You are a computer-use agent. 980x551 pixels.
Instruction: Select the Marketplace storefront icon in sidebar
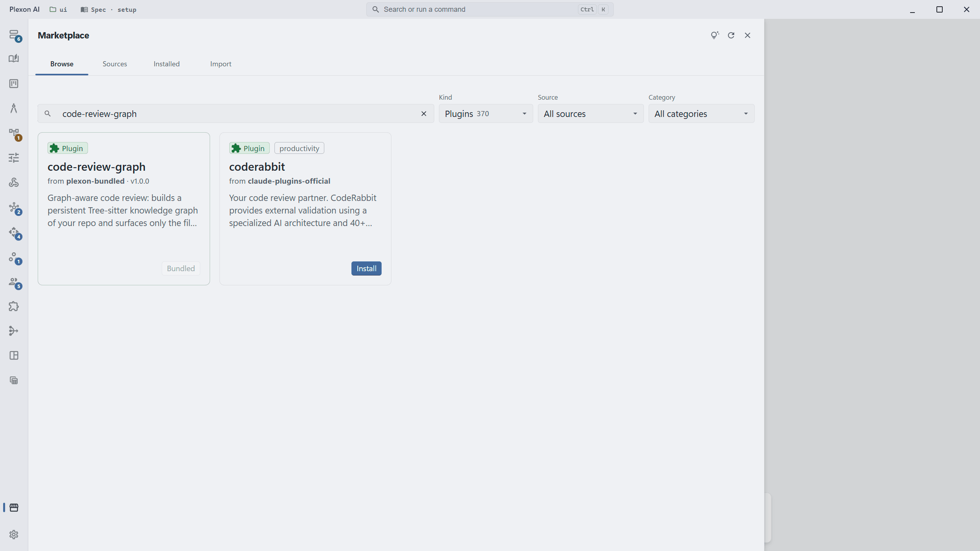click(x=14, y=507)
